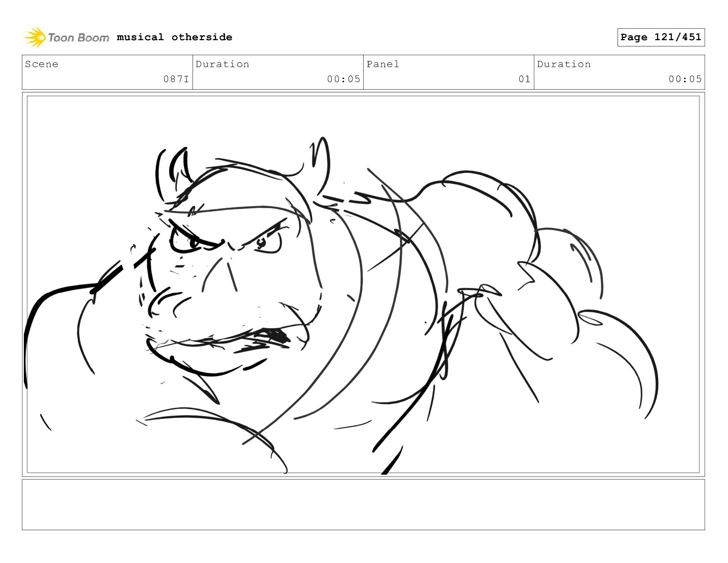Screen dimensions: 728x563
Task: Select the 'Duration' label next to Scene
Action: click(x=222, y=64)
